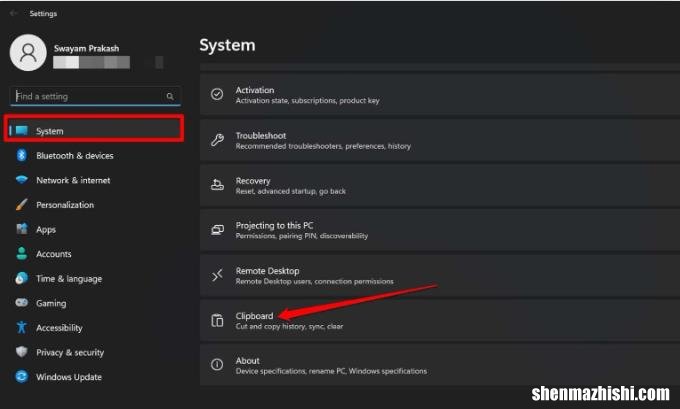This screenshot has width=680, height=409.
Task: Focus the Find a setting search box
Action: (95, 96)
